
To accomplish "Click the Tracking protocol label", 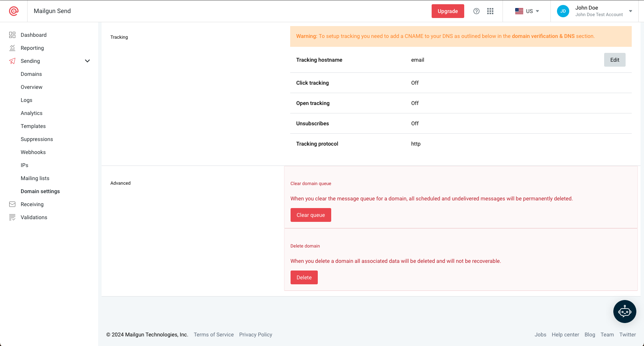I will [x=317, y=144].
